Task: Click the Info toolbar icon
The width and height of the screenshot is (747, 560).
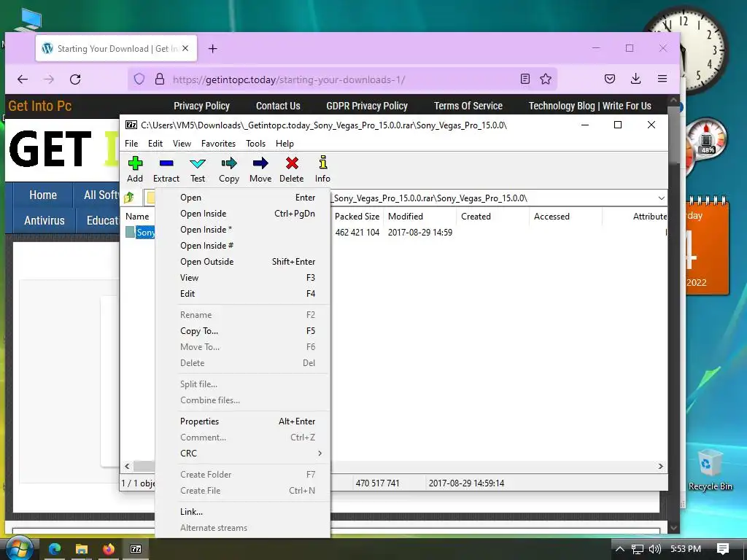Action: [322, 169]
